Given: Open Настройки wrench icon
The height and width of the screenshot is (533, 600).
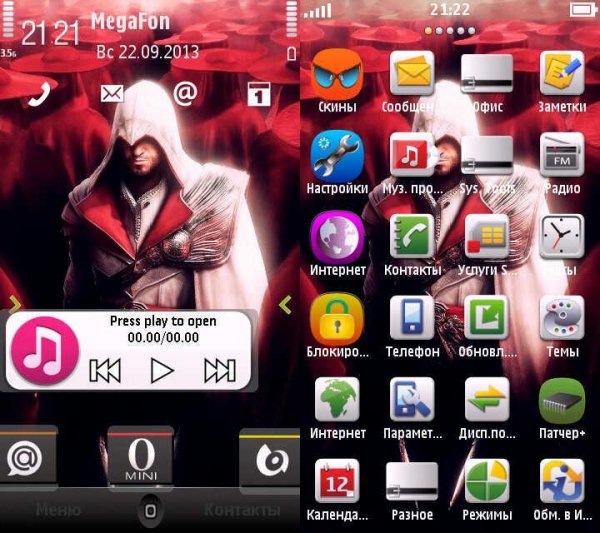Looking at the screenshot, I should [x=337, y=156].
